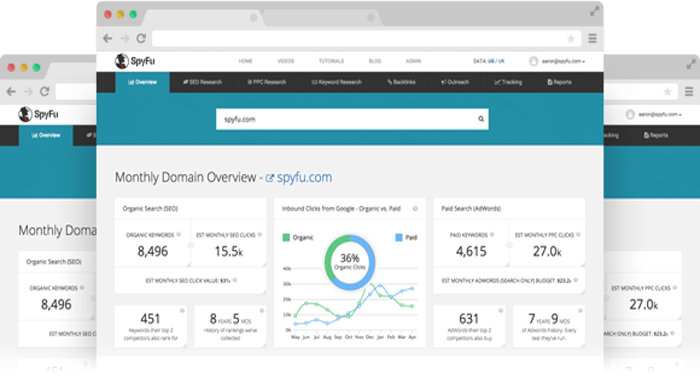Click info icon on Inbound Clicks from Google card

415,209
